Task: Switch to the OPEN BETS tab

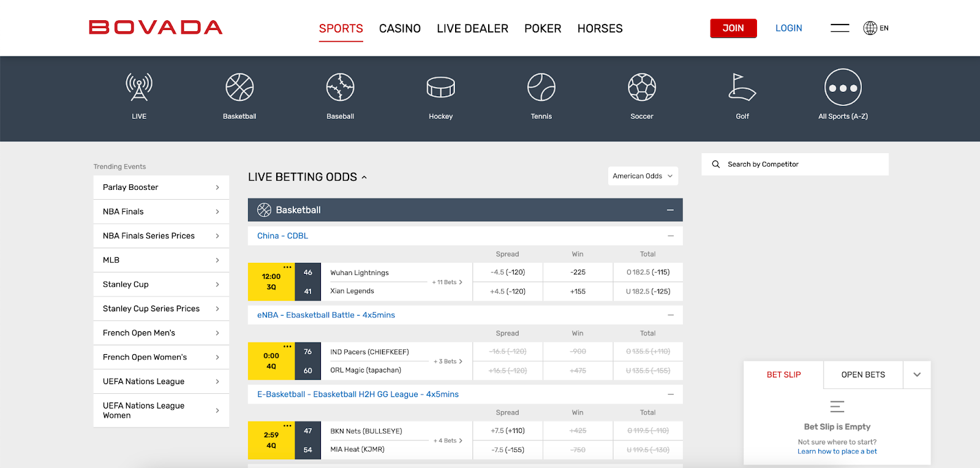Action: [x=863, y=374]
